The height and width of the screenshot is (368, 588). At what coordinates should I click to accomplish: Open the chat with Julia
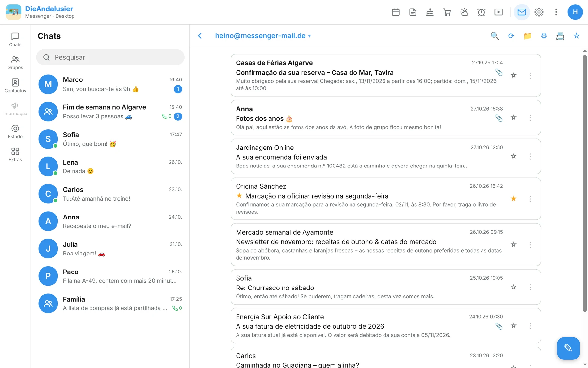tap(110, 249)
